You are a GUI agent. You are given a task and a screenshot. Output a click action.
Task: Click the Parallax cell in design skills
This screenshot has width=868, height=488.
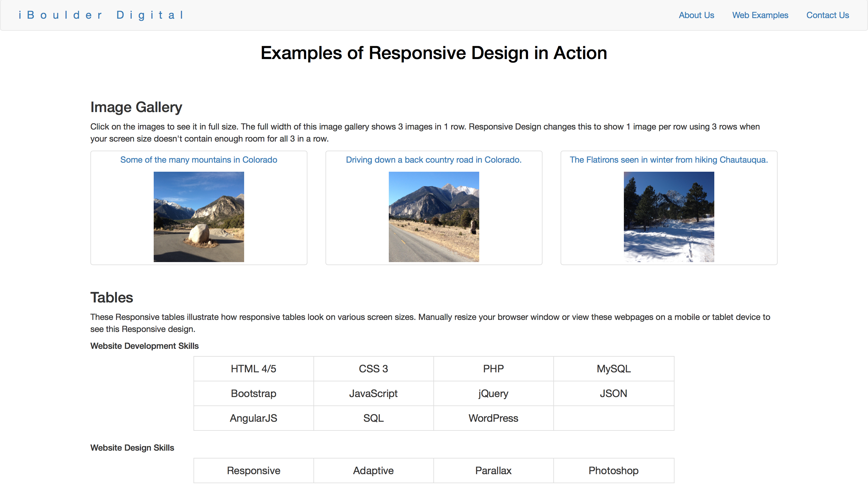pyautogui.click(x=493, y=471)
